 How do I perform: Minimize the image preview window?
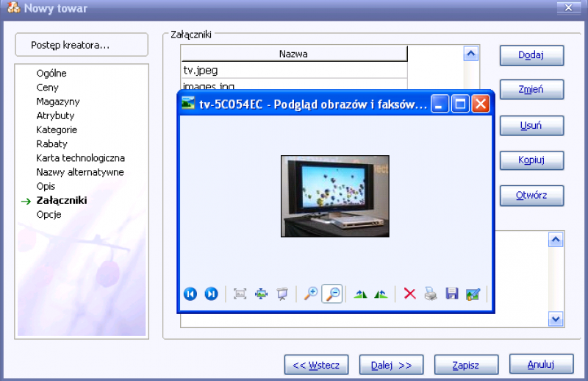(440, 104)
